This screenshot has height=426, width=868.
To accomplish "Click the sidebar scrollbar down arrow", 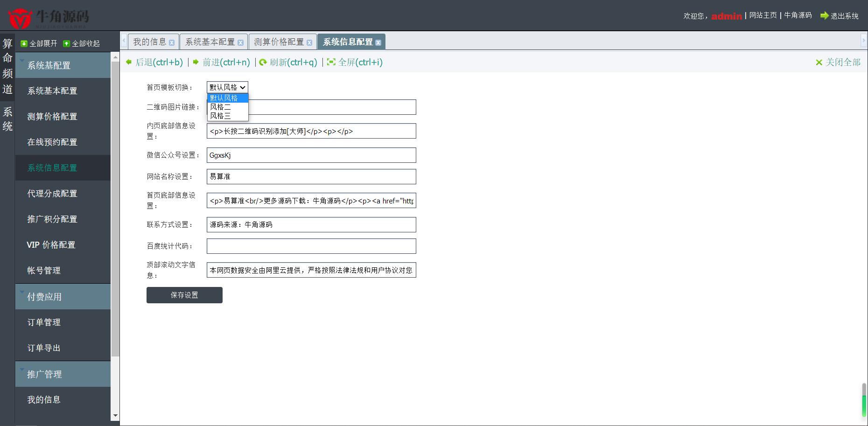I will tap(115, 415).
